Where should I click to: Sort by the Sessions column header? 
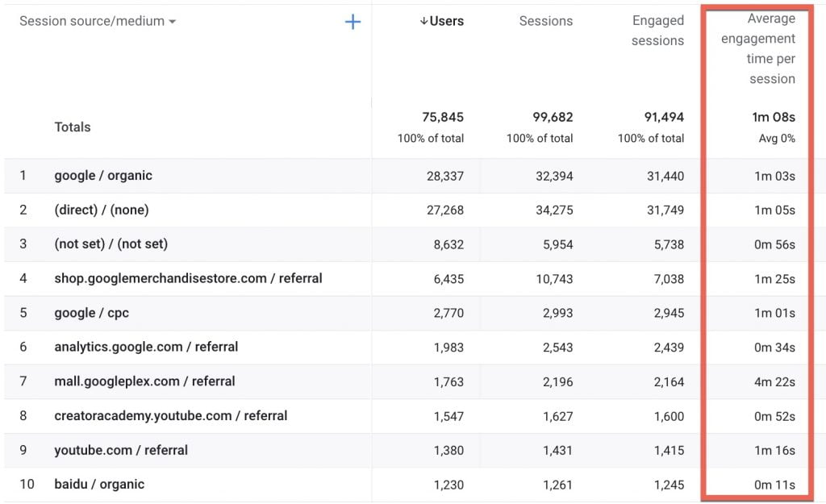tap(545, 22)
